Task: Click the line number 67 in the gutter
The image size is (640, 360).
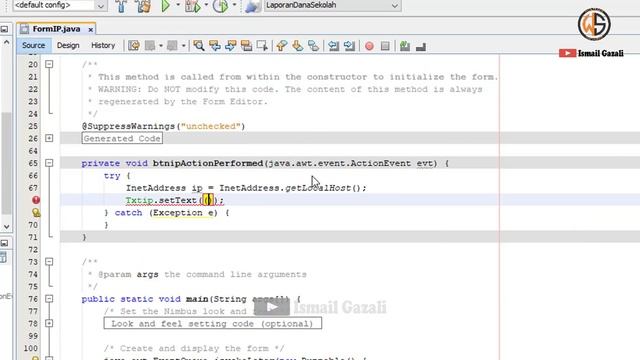Action: pyautogui.click(x=33, y=188)
